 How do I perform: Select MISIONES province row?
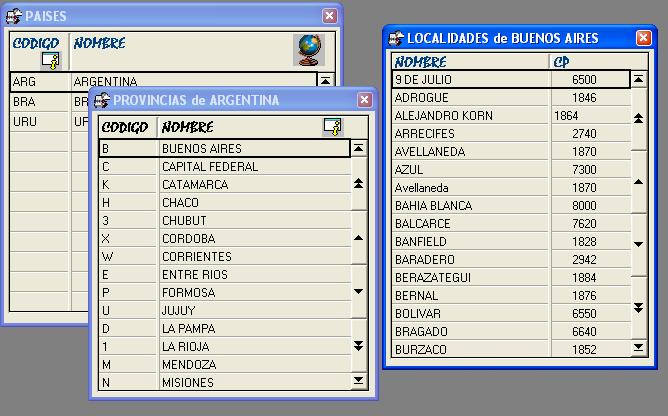[225, 382]
